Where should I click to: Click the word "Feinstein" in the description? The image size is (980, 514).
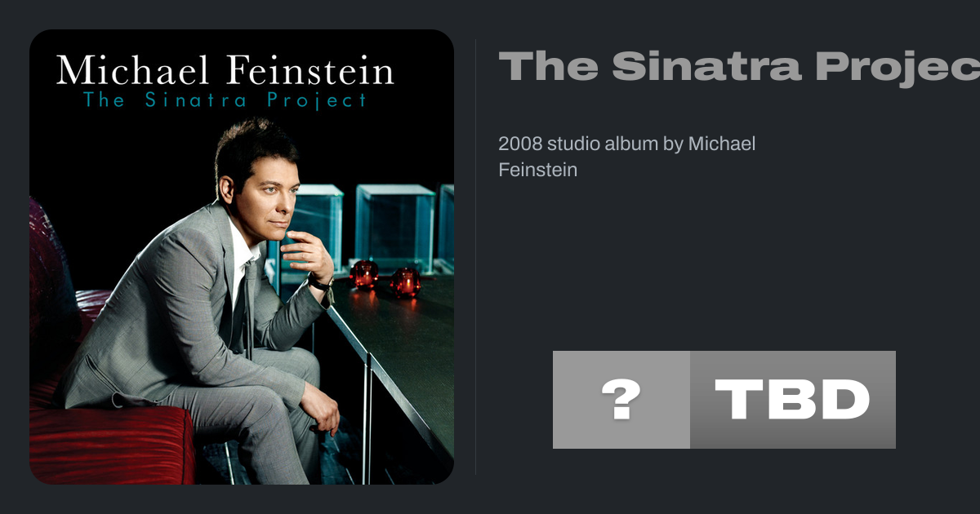[537, 170]
